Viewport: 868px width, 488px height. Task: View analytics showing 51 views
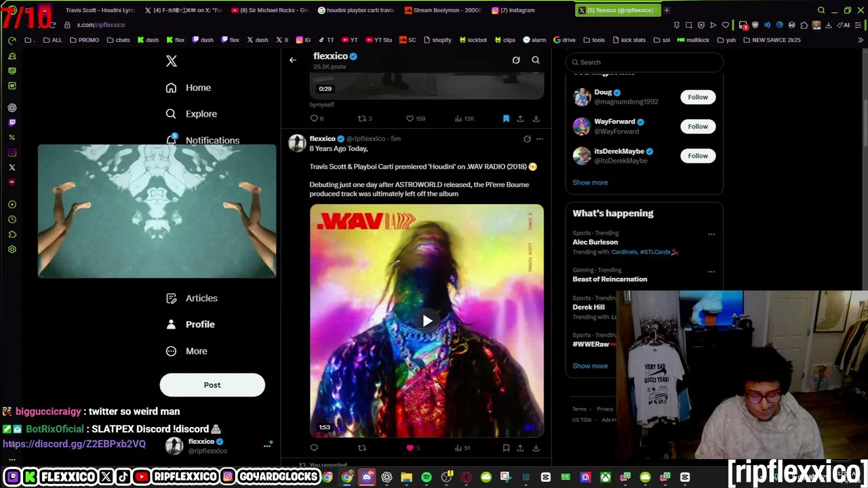point(462,448)
